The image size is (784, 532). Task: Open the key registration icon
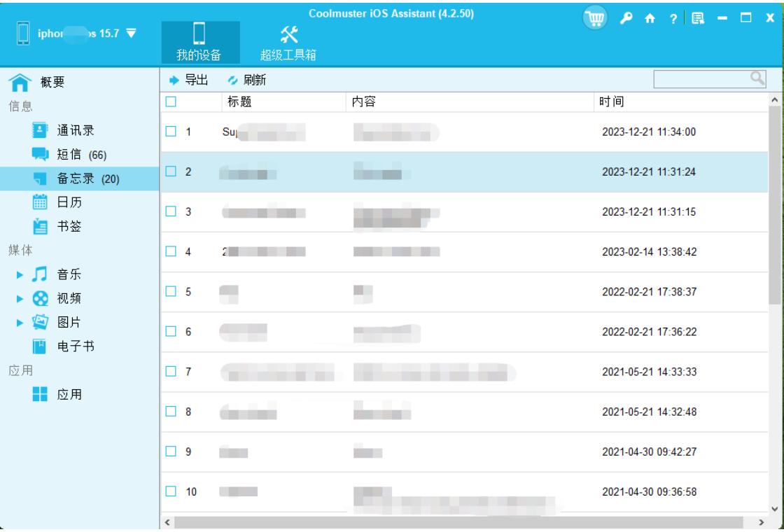point(626,18)
